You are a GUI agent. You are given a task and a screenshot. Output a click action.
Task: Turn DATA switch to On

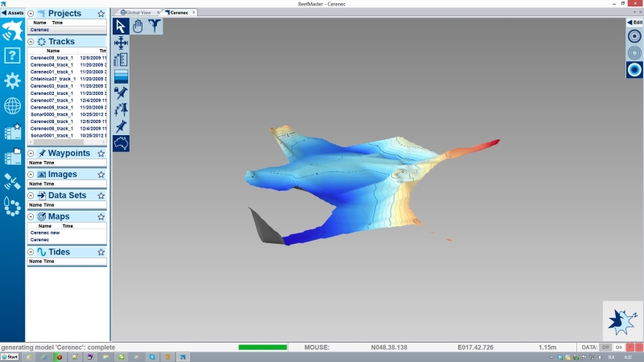619,347
